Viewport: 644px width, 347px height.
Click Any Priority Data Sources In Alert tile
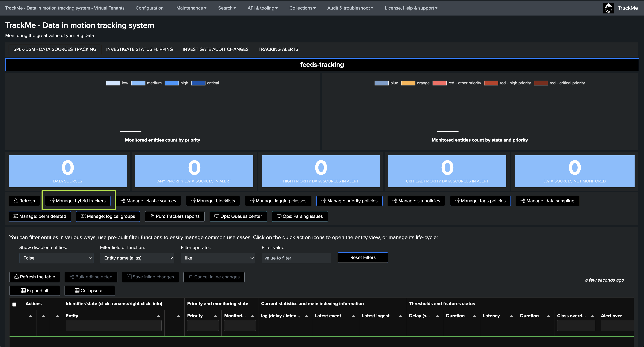tap(194, 171)
